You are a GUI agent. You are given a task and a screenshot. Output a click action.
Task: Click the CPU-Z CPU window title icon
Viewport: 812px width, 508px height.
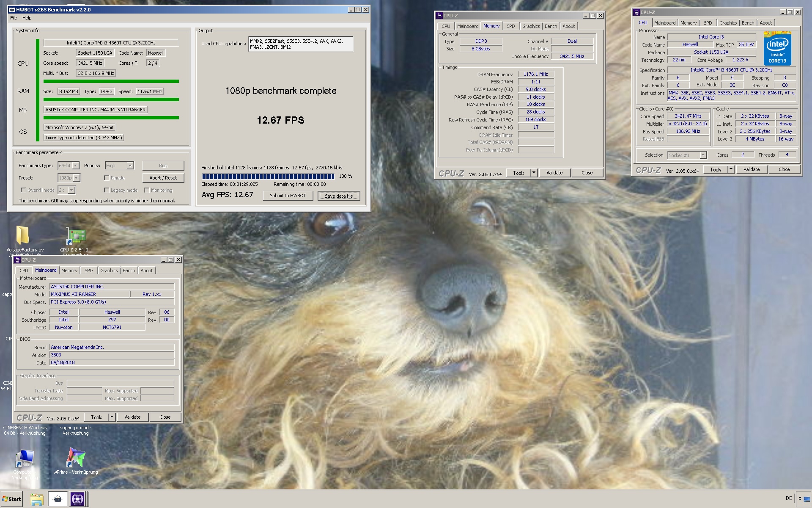(636, 12)
